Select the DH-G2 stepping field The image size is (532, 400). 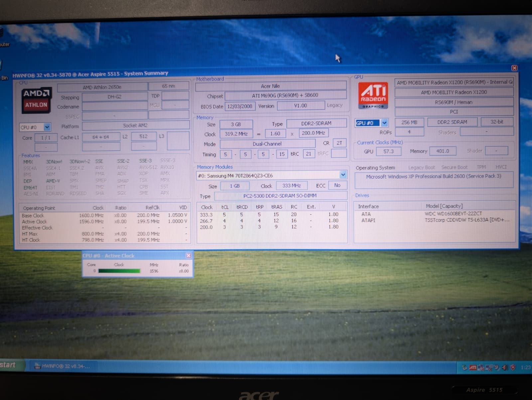coord(115,97)
